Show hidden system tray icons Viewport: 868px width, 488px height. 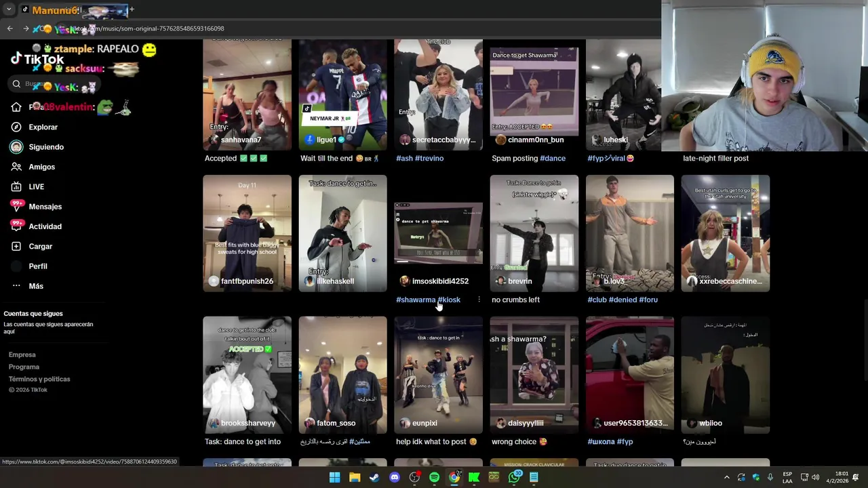point(727,477)
